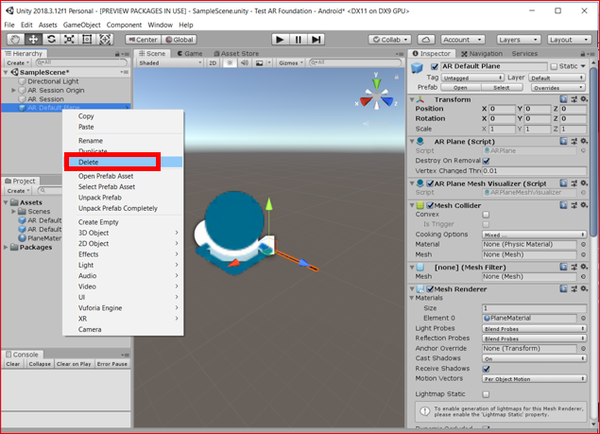Click the Vertex Changed Threshold field
This screenshot has height=434, width=600.
[x=534, y=171]
